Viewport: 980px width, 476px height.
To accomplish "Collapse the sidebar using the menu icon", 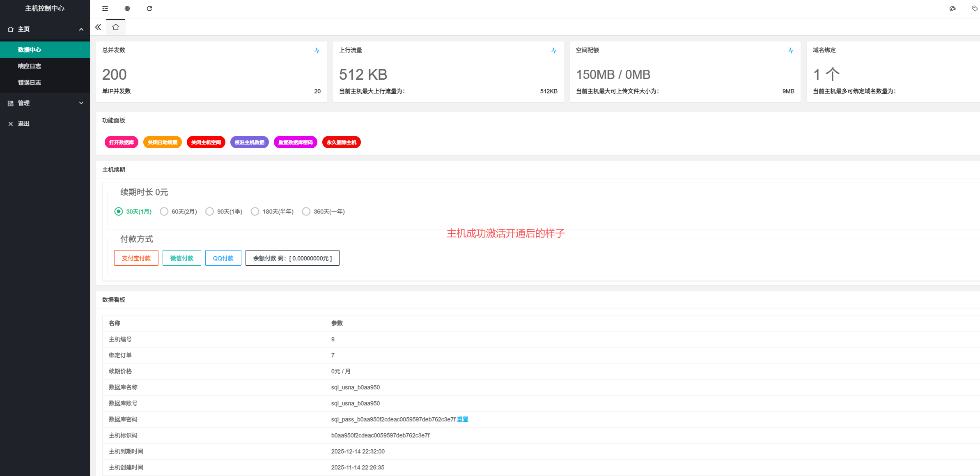I will pos(105,8).
